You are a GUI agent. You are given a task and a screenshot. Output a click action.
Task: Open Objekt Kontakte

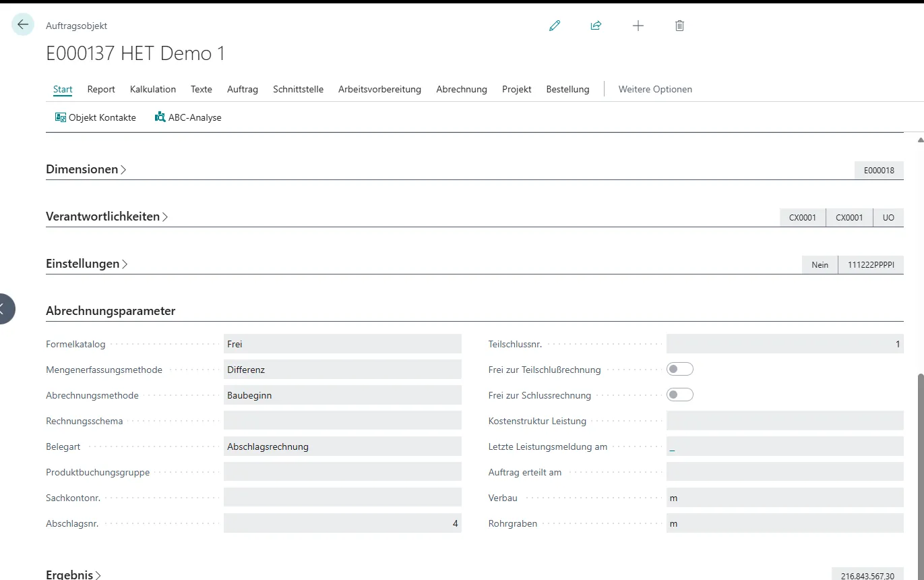click(x=96, y=117)
